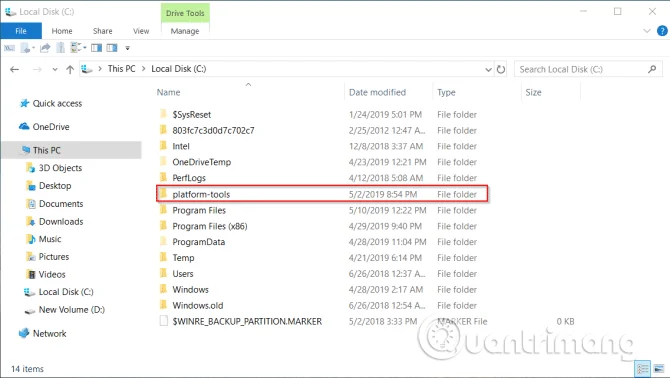This screenshot has height=378, width=670.
Task: Refresh the Local Disk (C:) view
Action: click(x=501, y=69)
